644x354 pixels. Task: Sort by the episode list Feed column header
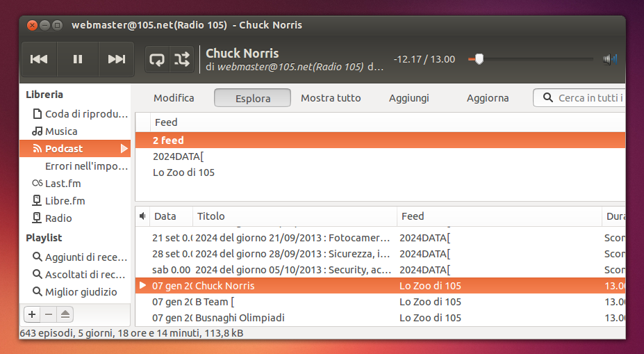pos(499,216)
